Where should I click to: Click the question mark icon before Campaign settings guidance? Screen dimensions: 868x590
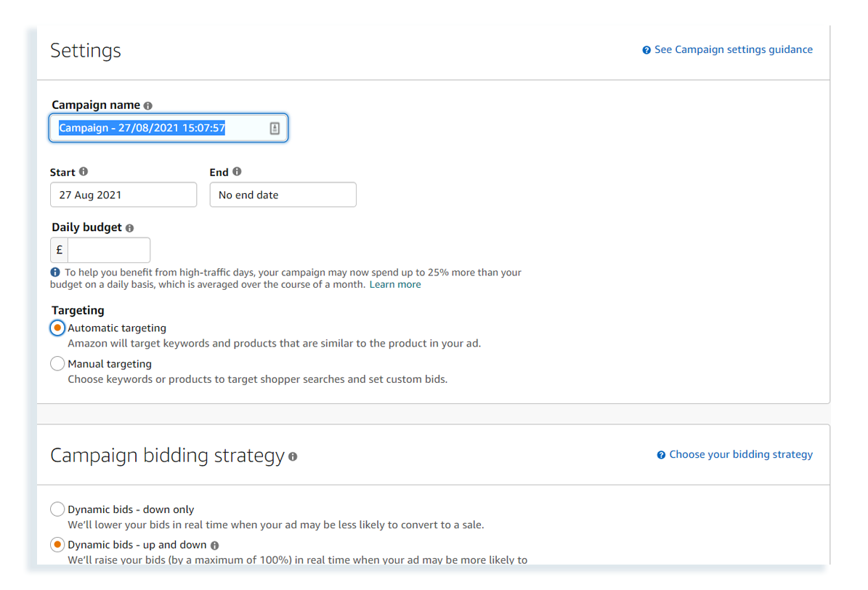click(x=646, y=50)
